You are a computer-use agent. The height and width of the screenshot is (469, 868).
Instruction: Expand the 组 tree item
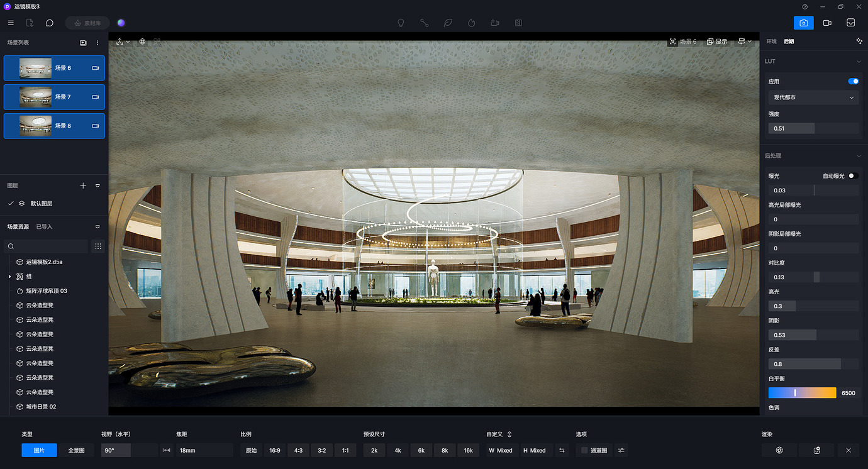9,277
